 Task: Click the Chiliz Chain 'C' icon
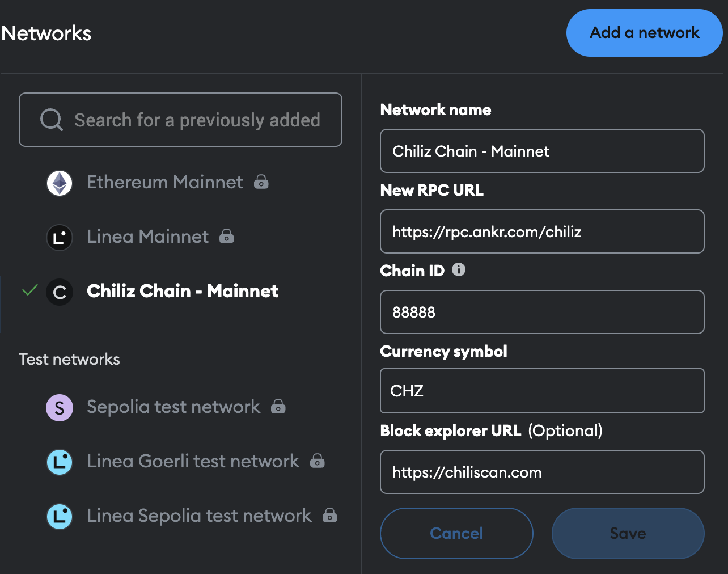[60, 292]
